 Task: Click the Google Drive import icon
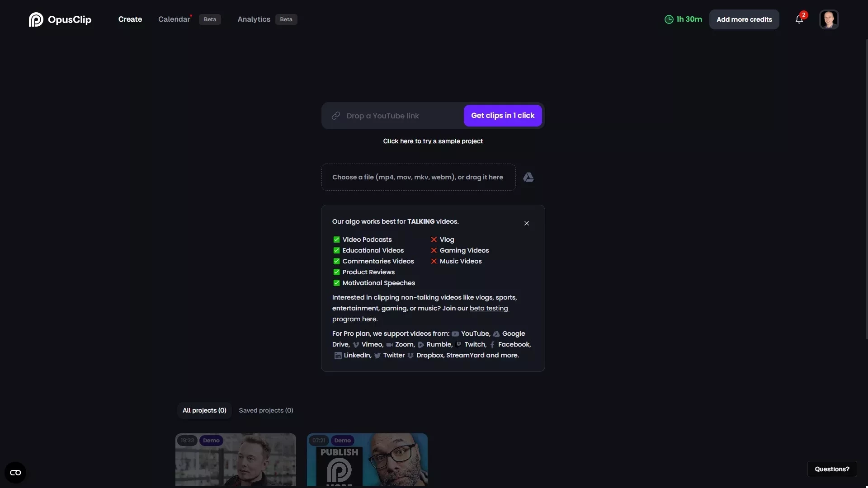coord(528,177)
